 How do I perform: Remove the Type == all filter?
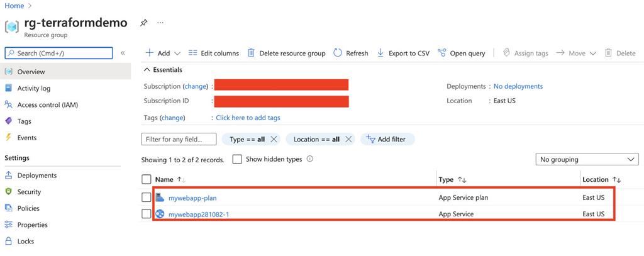(x=274, y=139)
